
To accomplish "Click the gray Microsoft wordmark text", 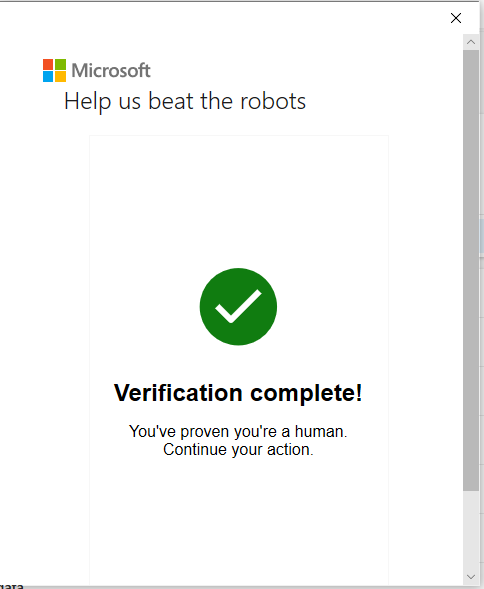I will click(111, 70).
